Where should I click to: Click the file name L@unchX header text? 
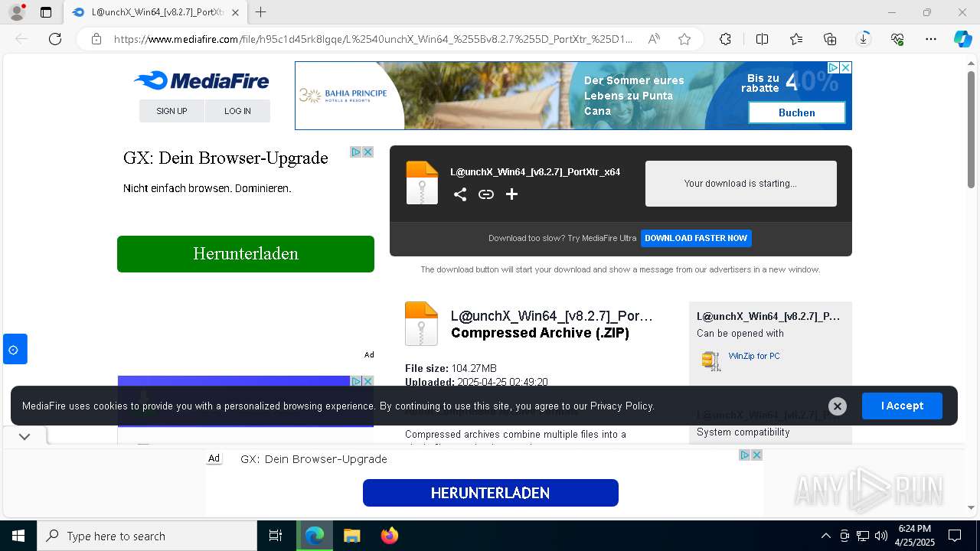[535, 172]
